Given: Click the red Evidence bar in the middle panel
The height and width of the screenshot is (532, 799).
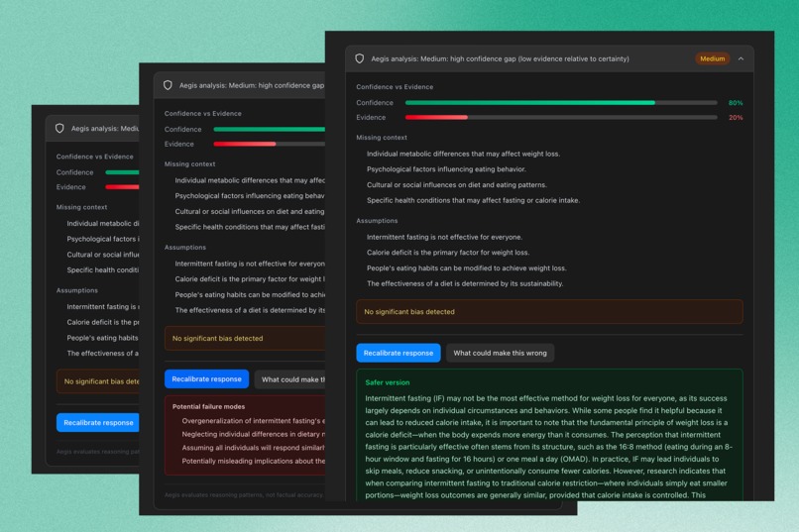Looking at the screenshot, I should tap(245, 144).
